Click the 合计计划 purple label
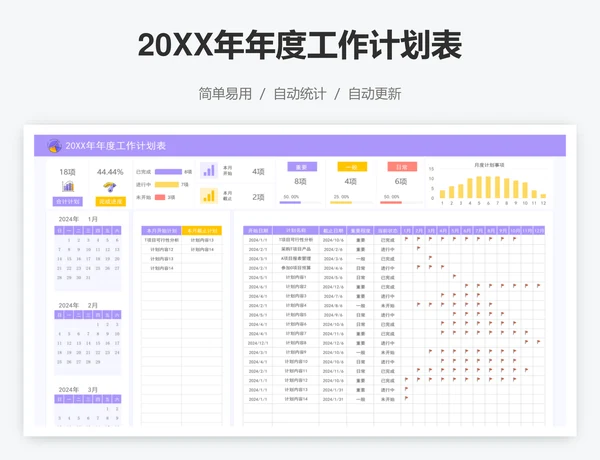The width and height of the screenshot is (600, 460). coord(68,201)
